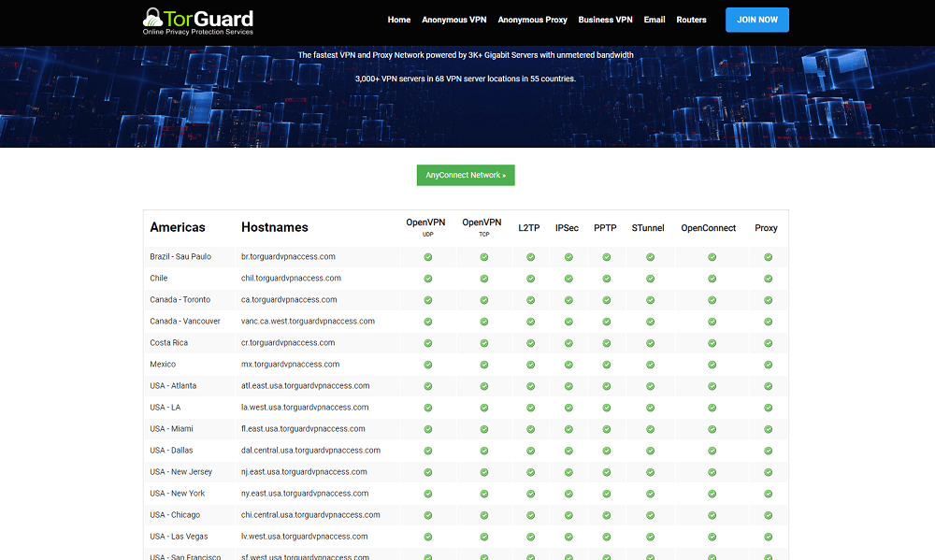Click the OpenVPN TCP checkmark for Chile
The height and width of the screenshot is (560, 935).
point(484,279)
